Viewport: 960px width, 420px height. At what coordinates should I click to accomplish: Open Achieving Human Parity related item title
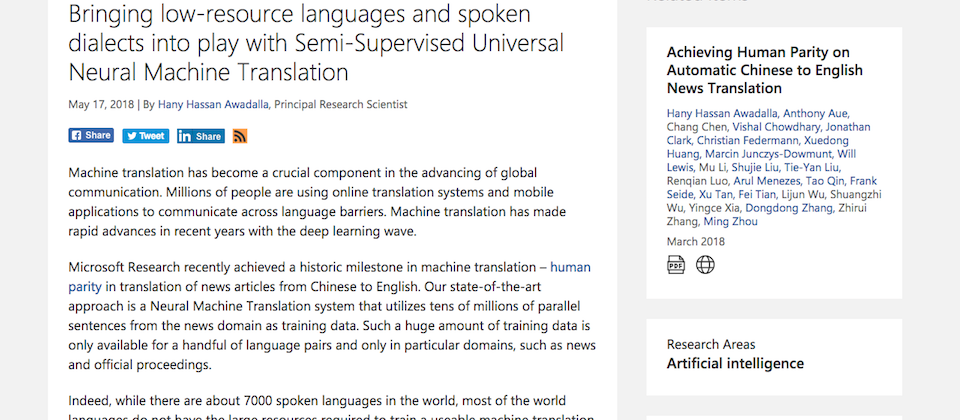coord(765,70)
